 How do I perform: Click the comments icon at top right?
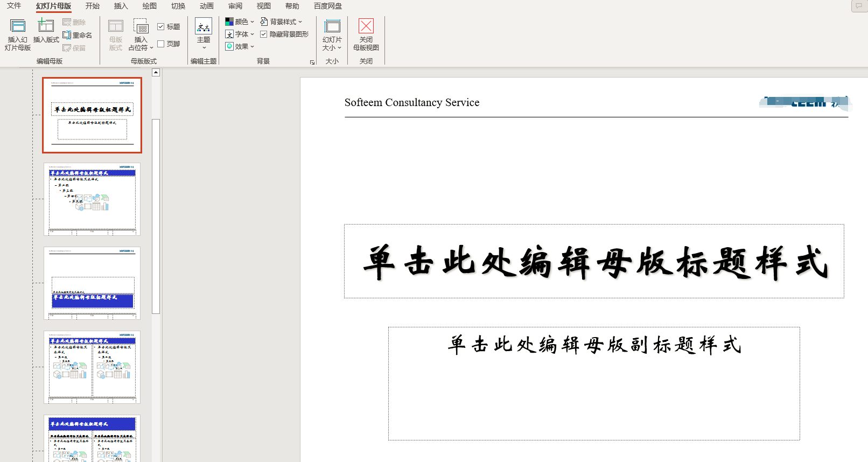coord(859,6)
